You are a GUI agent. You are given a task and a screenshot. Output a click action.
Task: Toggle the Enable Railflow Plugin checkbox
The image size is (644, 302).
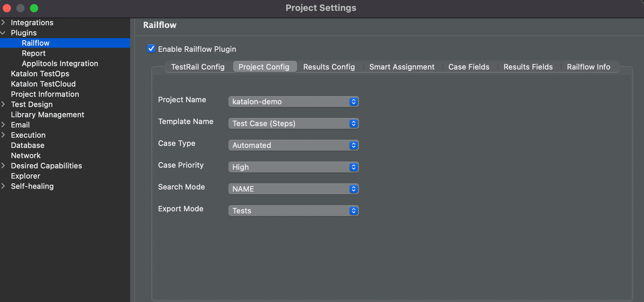[x=151, y=49]
